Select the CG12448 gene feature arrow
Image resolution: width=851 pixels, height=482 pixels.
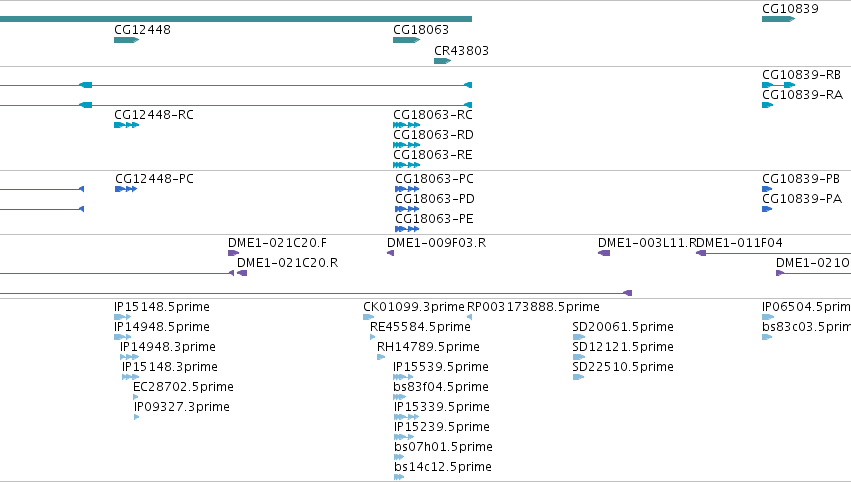[126, 40]
